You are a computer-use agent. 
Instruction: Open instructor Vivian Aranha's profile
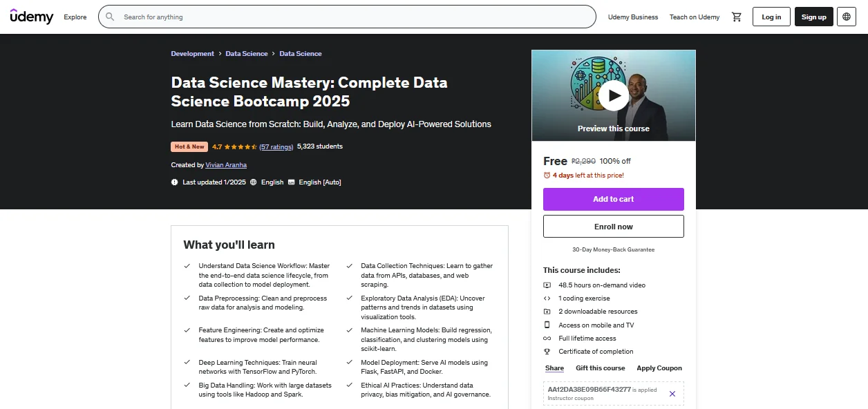click(226, 165)
